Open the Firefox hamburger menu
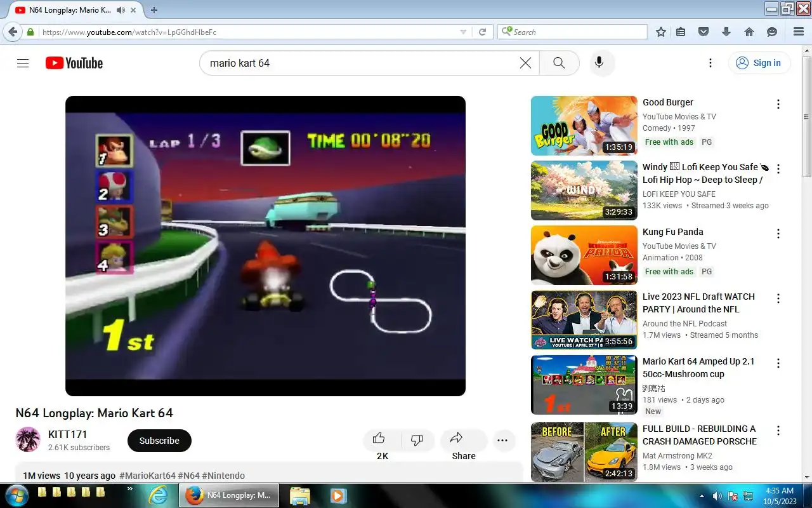 [x=799, y=32]
